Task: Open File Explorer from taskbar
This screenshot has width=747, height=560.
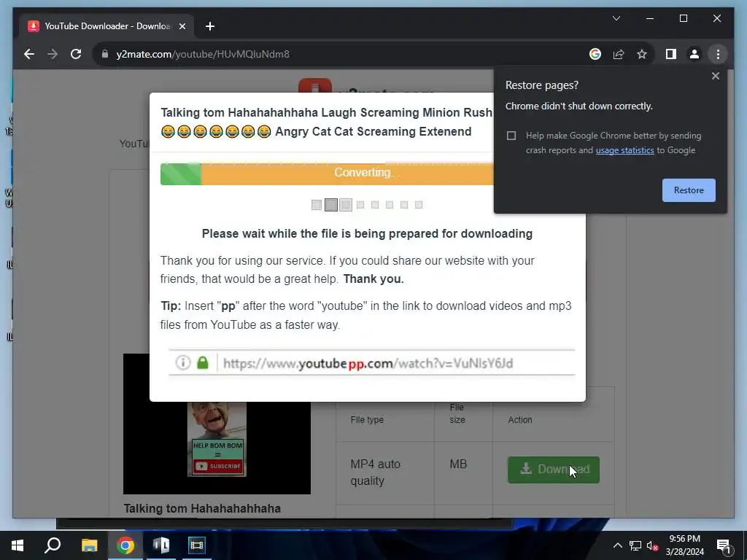Action: tap(89, 545)
